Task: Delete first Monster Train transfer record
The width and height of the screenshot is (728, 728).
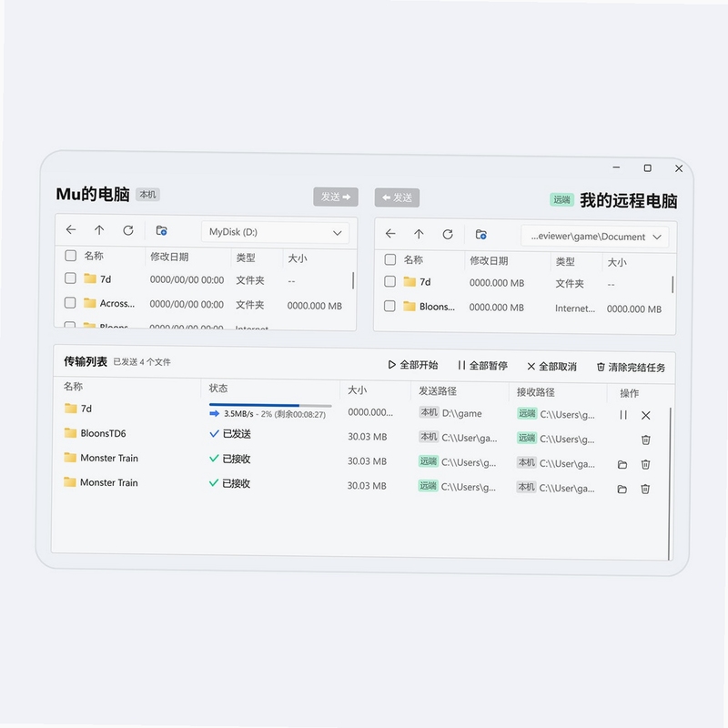Action: 645,464
